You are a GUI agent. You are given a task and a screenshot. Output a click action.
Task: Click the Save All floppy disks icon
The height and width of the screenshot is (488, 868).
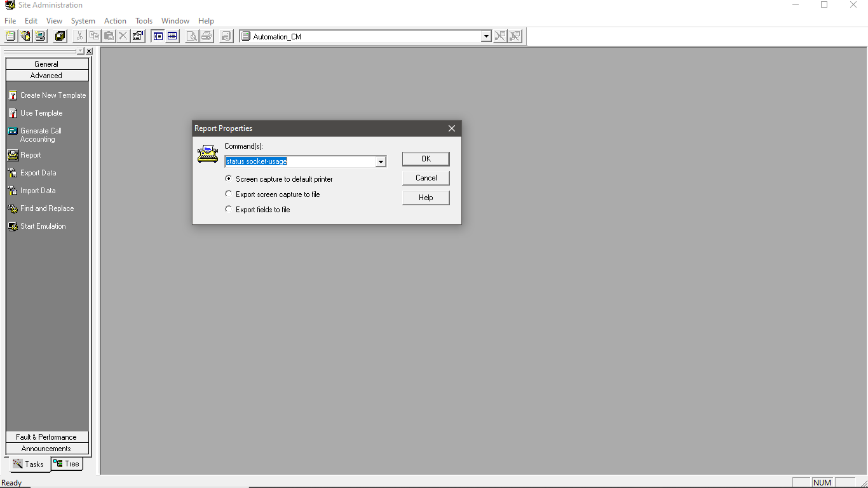tap(60, 36)
